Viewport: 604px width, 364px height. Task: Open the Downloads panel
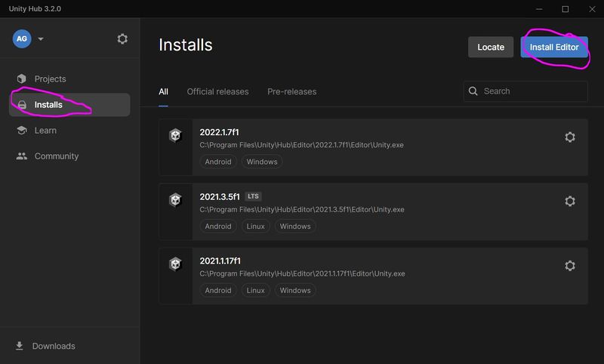pyautogui.click(x=54, y=346)
